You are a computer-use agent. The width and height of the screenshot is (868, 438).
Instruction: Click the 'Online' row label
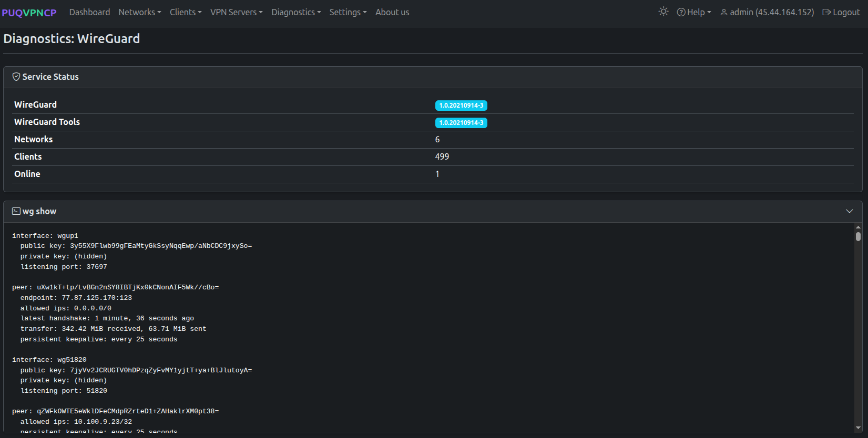coord(27,174)
